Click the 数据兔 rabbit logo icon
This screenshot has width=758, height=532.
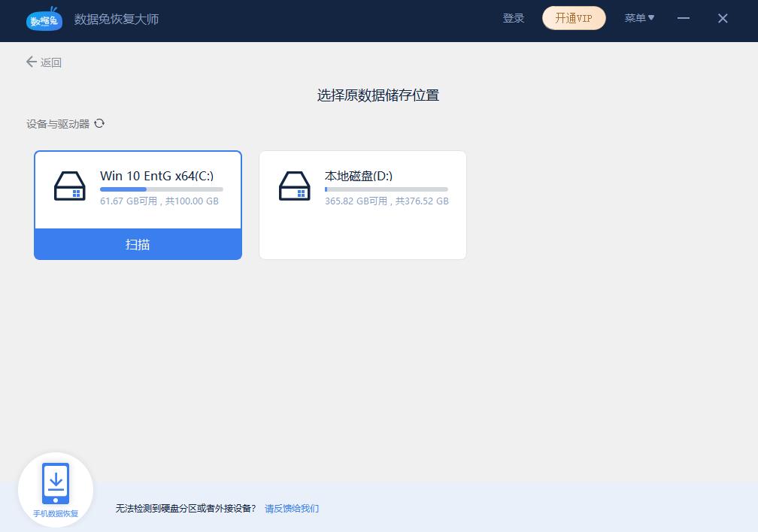tap(44, 20)
